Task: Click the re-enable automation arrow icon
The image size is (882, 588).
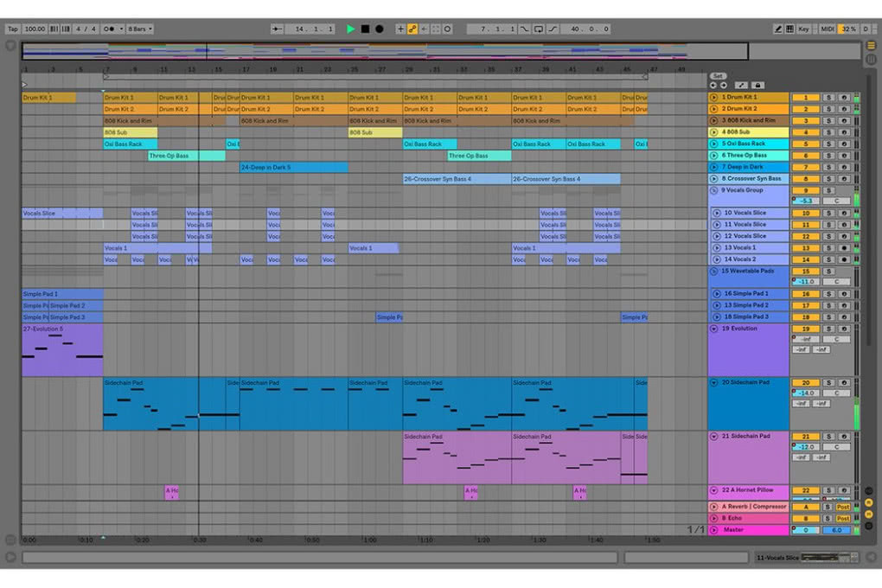Action: click(424, 29)
